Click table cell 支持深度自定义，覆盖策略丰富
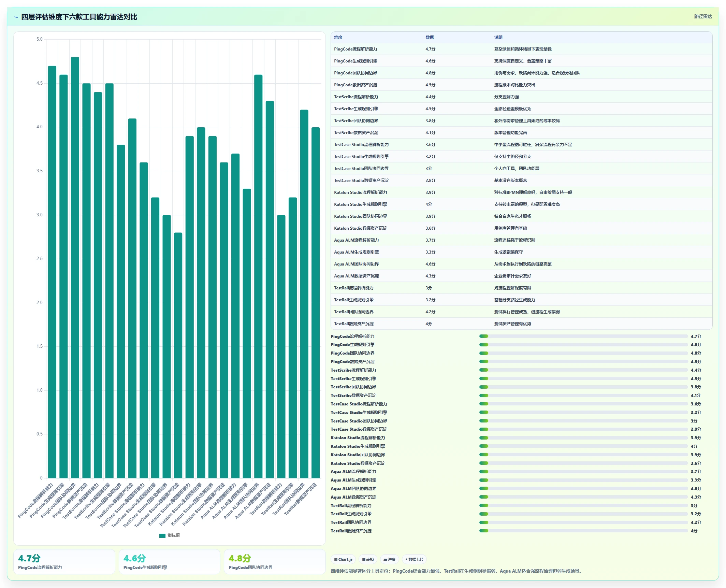Image resolution: width=726 pixels, height=588 pixels. [523, 61]
